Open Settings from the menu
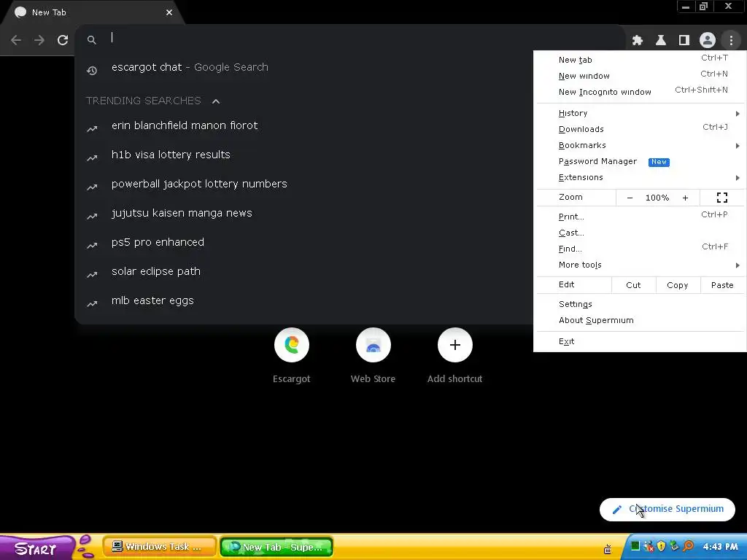Image resolution: width=747 pixels, height=560 pixels. pos(640,304)
